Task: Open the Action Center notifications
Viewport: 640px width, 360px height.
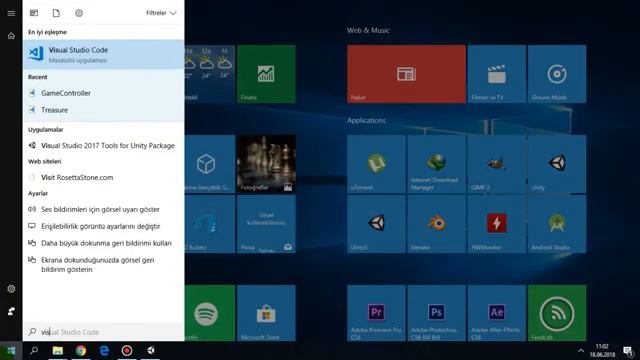Action: 628,351
